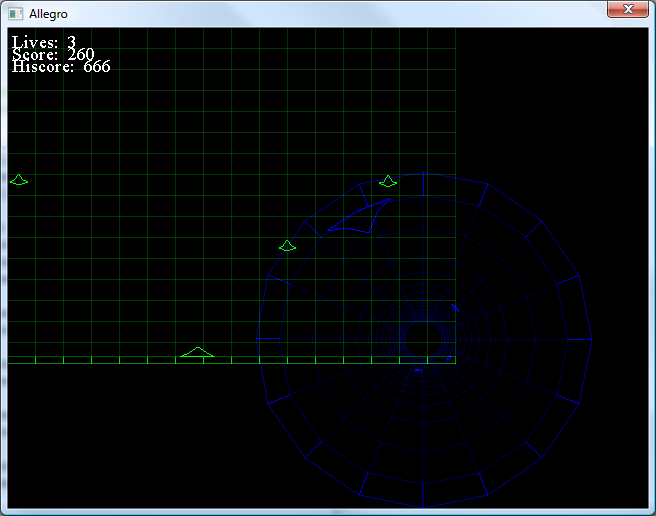
Task: Select the green player ship on the ground line
Action: (198, 353)
